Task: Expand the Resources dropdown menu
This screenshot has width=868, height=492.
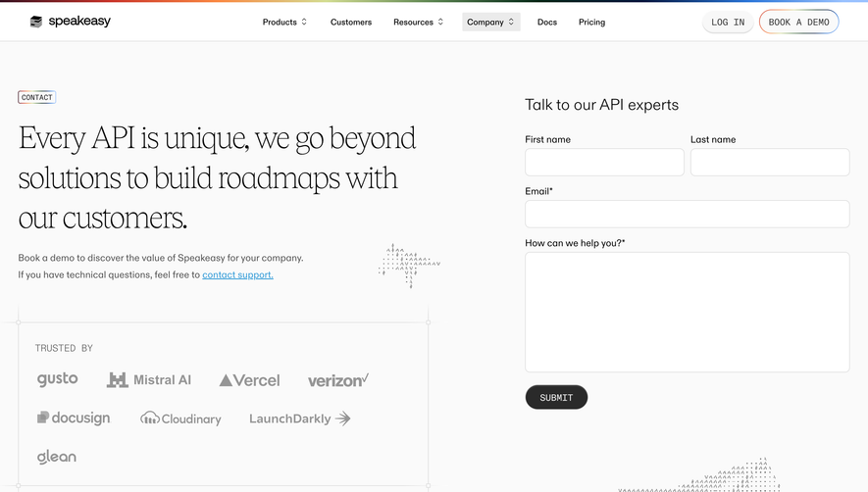Action: [x=419, y=23]
